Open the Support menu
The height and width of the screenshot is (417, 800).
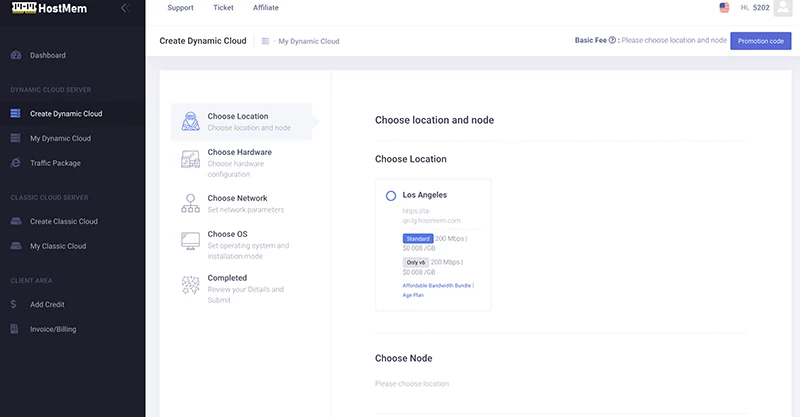pyautogui.click(x=180, y=8)
